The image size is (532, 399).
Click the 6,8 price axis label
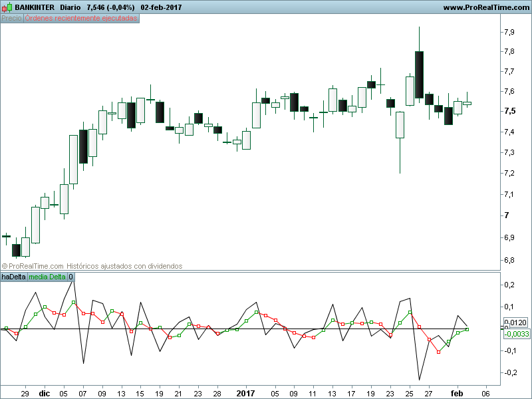[509, 261]
